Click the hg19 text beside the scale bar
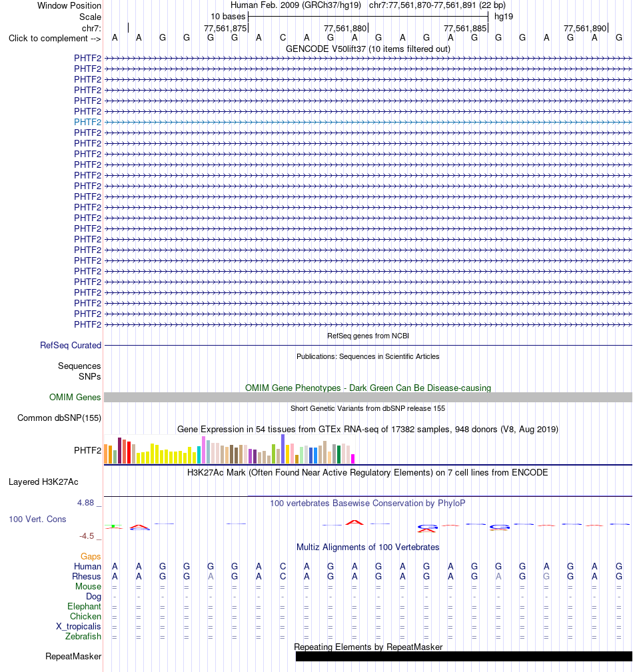Image resolution: width=633 pixels, height=672 pixels. (504, 16)
